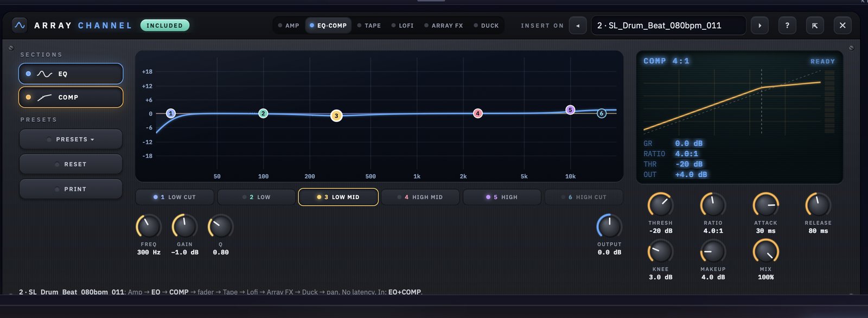Image resolution: width=868 pixels, height=318 pixels.
Task: Open the insert track selector field
Action: click(x=668, y=26)
